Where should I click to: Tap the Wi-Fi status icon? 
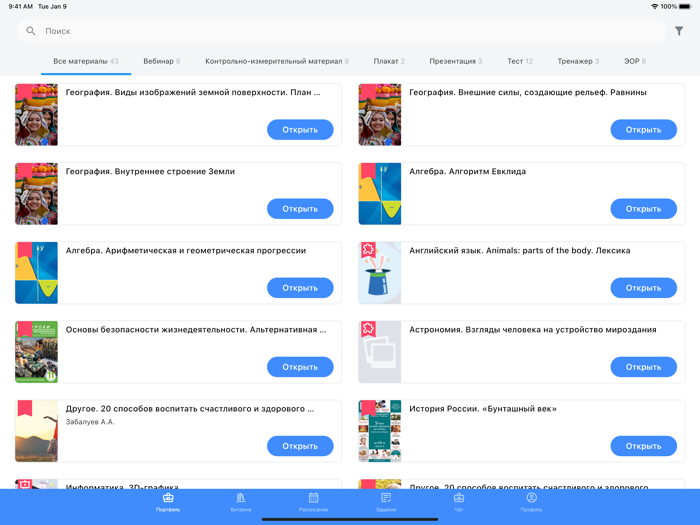[654, 6]
